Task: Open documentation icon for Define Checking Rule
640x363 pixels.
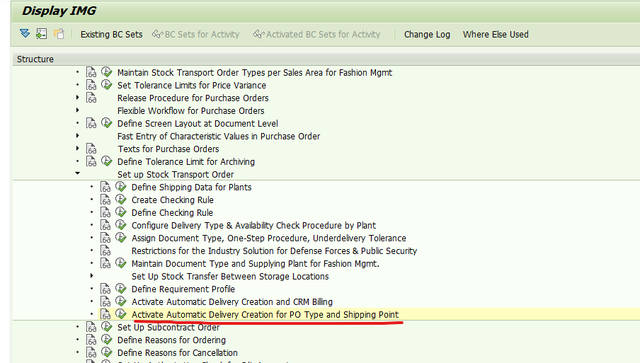Action: pyautogui.click(x=105, y=212)
